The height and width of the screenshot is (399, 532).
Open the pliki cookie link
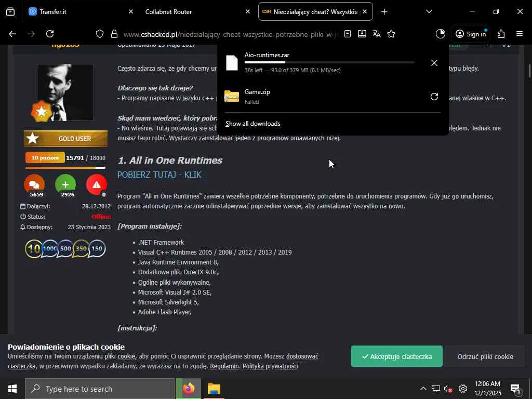(x=120, y=356)
